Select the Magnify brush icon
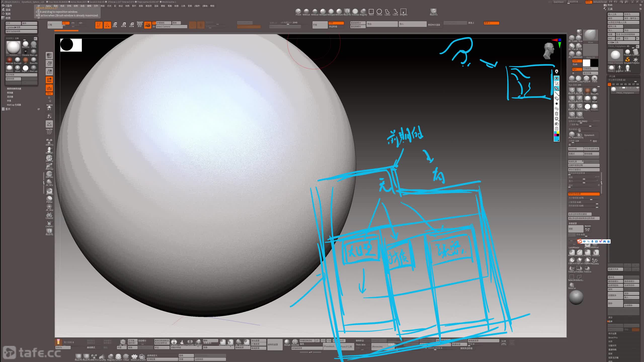The width and height of the screenshot is (644, 362). 363,11
